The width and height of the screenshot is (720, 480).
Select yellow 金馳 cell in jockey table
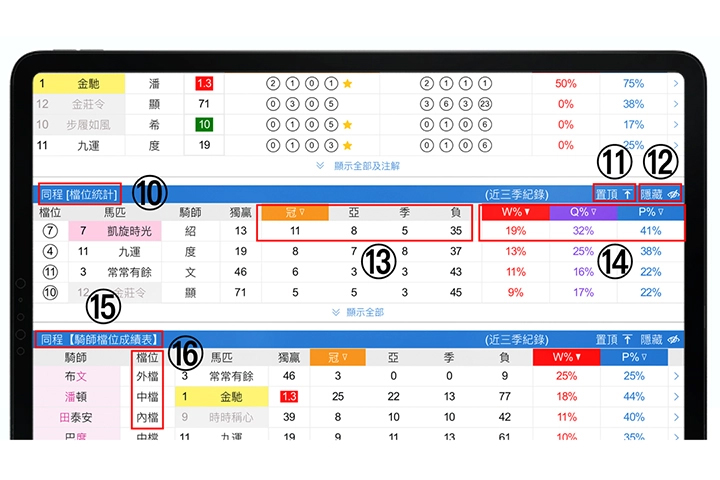point(222,396)
